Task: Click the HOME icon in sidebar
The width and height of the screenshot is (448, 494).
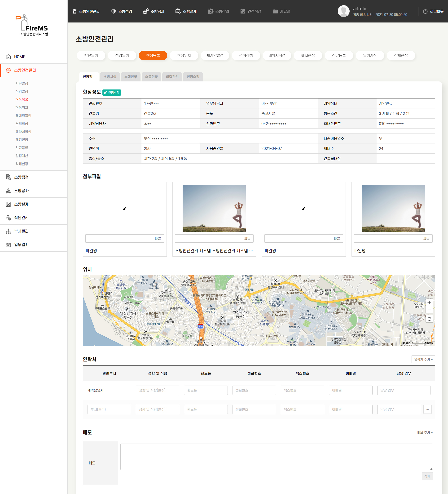Action: pos(8,57)
